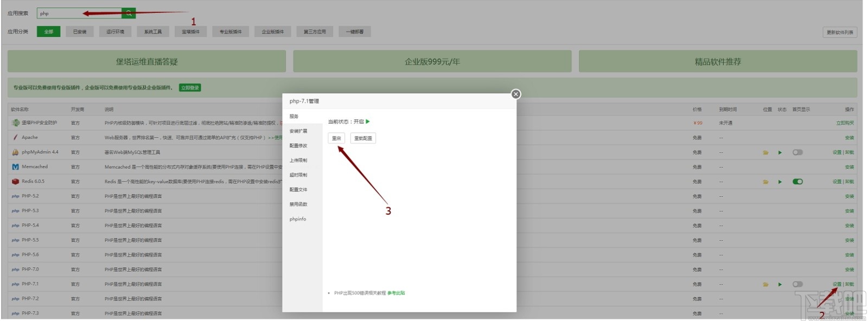Click the Redis cube icon
Screen dimensions: 868x321
point(15,182)
